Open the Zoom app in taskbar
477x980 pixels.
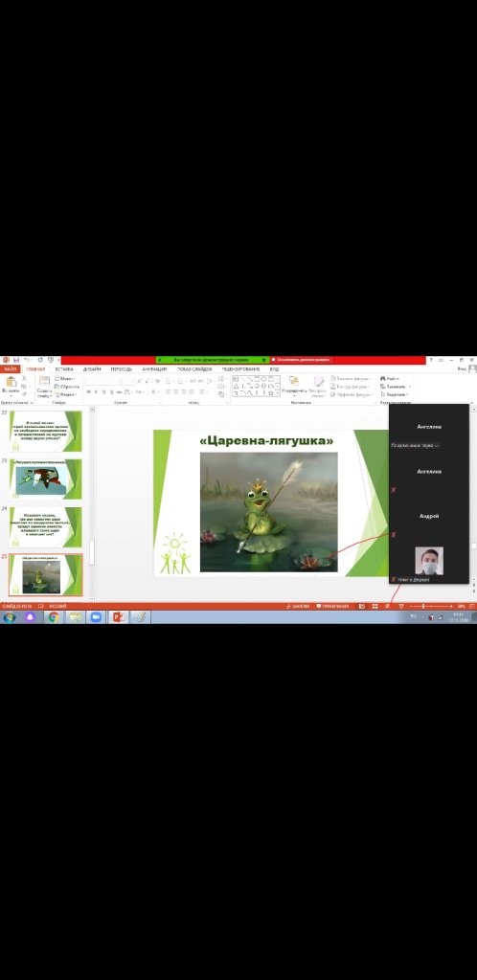96,617
